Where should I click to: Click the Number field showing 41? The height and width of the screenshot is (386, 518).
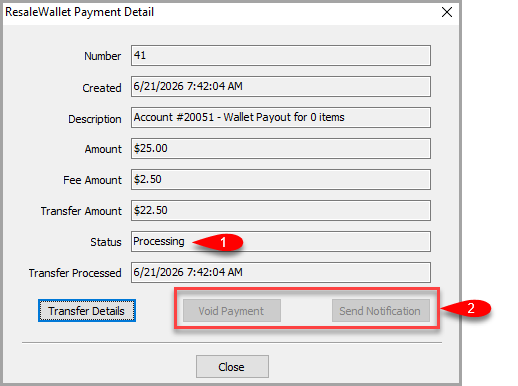(x=281, y=55)
